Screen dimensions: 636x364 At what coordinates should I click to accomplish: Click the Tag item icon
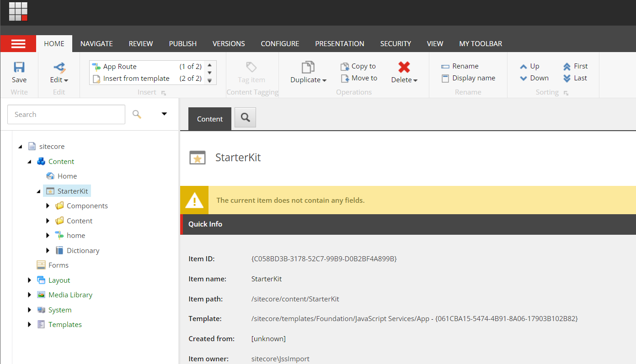click(251, 68)
